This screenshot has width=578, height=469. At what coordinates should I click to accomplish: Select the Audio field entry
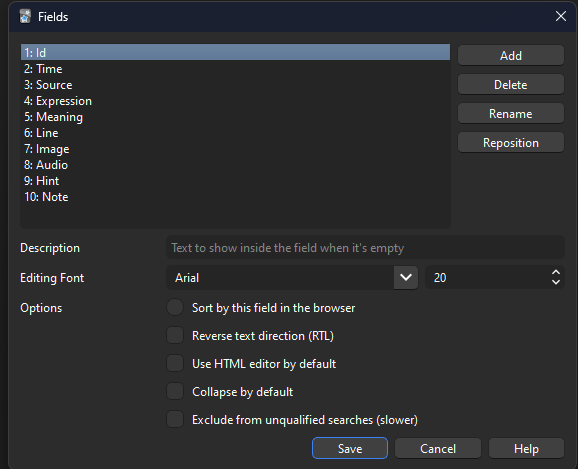[x=235, y=164]
